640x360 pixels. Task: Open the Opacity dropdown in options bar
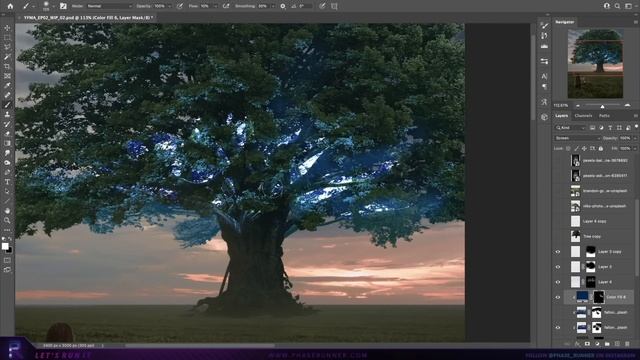169,6
